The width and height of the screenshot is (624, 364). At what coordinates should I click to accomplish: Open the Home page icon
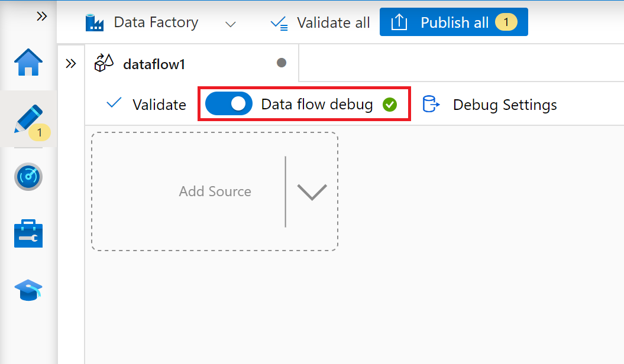(x=28, y=61)
